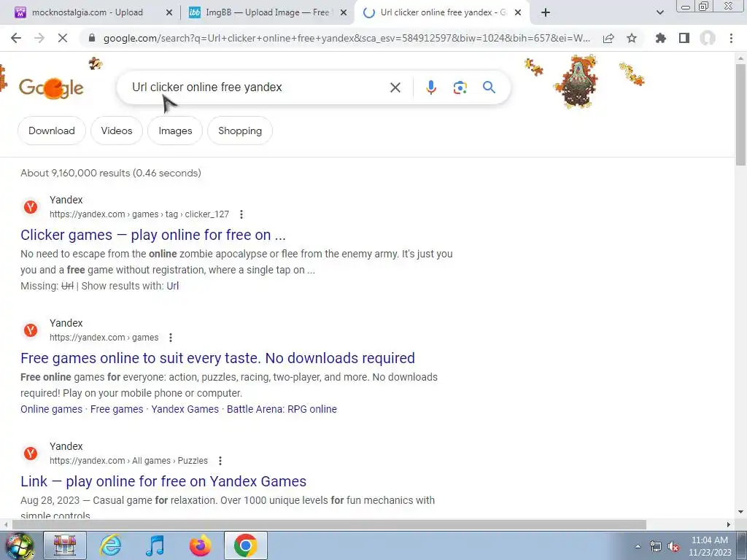The width and height of the screenshot is (747, 560).
Task: Open 'Free games online to suit every taste'
Action: click(217, 358)
